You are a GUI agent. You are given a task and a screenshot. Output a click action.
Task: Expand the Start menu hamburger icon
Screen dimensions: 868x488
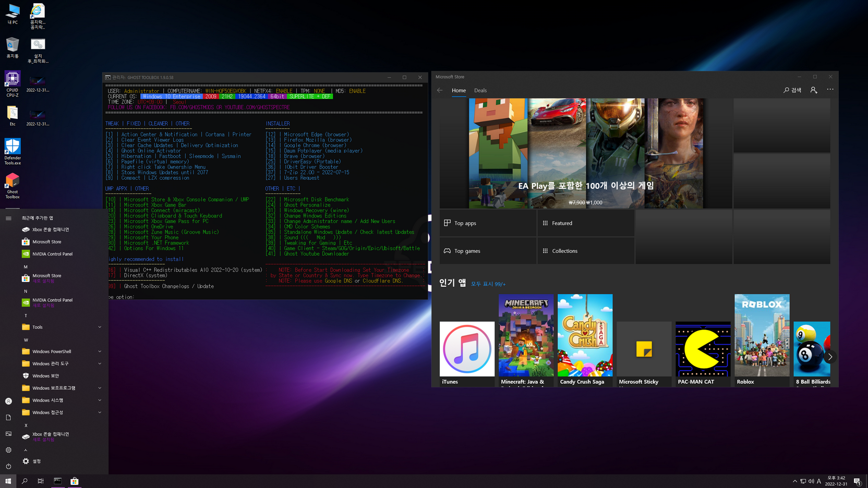pos(8,218)
